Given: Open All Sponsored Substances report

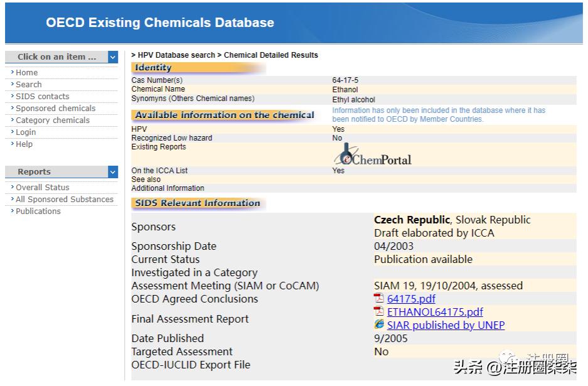Looking at the screenshot, I should pos(65,200).
